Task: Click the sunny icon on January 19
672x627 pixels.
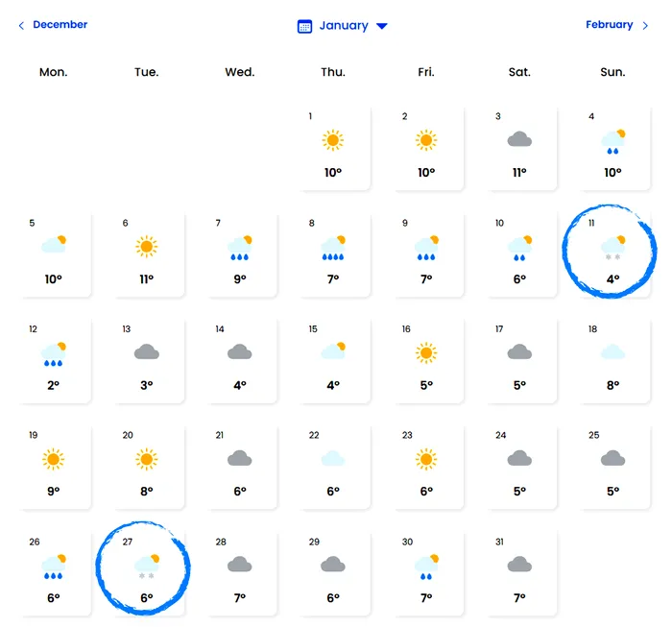Action: pos(54,459)
